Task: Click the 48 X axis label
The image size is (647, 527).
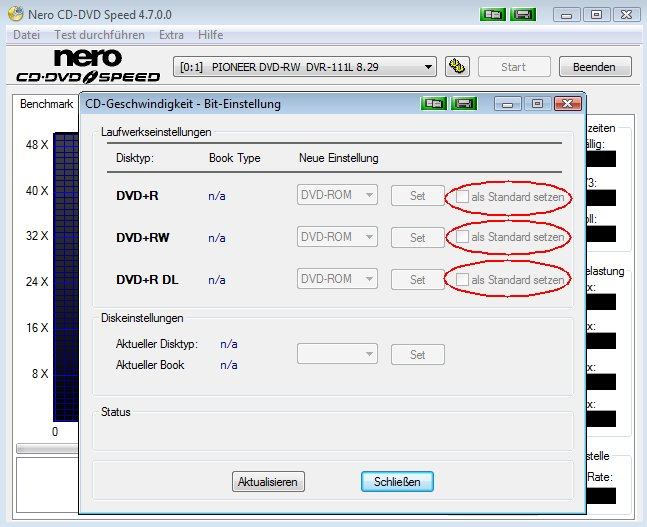Action: pos(37,144)
